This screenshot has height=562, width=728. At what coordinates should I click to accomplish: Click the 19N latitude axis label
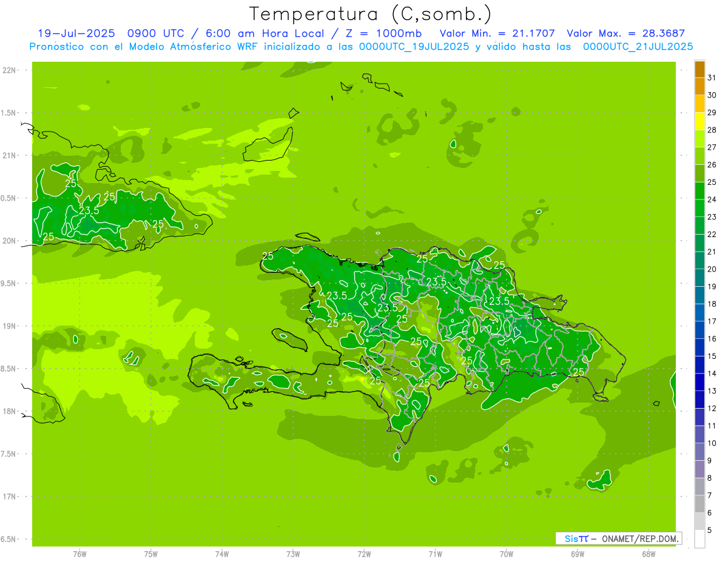(x=8, y=326)
